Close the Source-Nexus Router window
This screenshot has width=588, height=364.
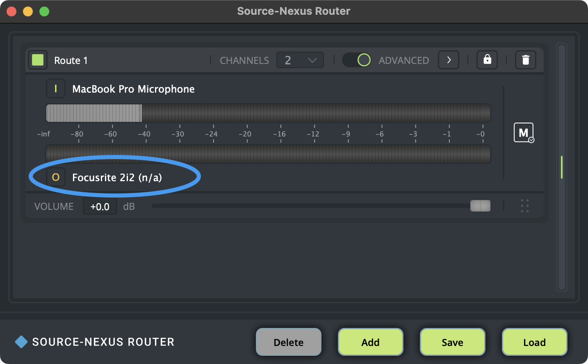11,11
